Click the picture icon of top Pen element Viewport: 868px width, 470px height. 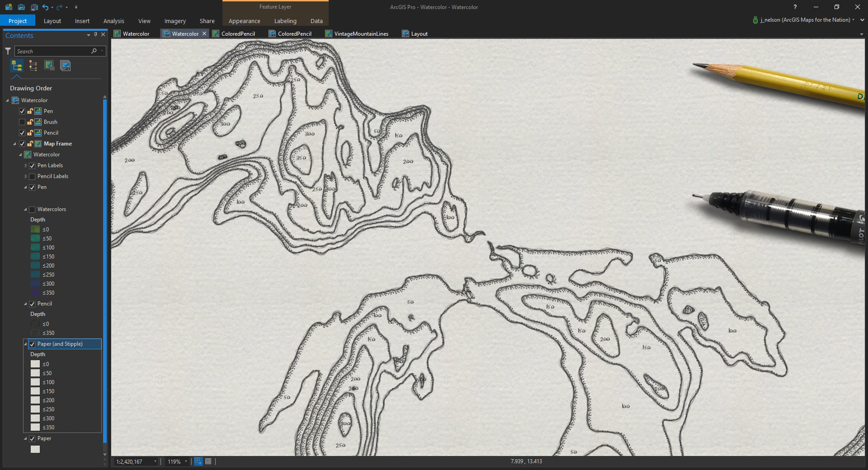click(38, 111)
